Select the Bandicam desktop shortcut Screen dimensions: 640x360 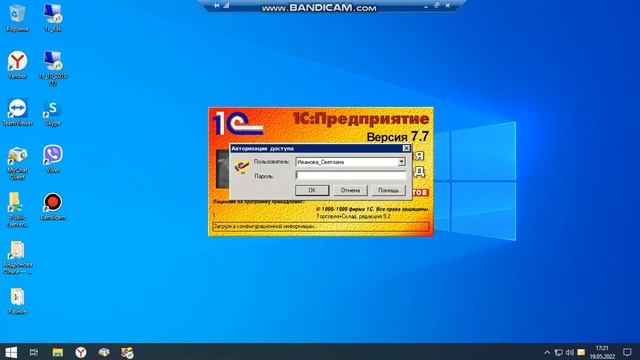(x=53, y=207)
